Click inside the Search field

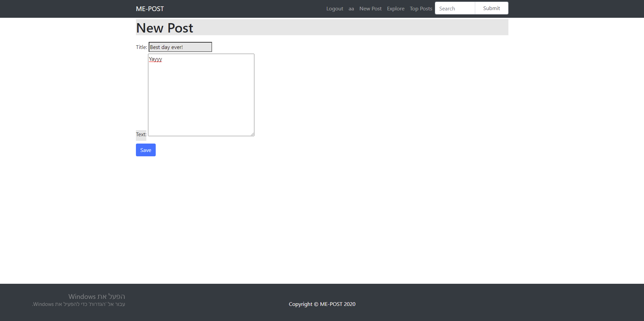[455, 8]
